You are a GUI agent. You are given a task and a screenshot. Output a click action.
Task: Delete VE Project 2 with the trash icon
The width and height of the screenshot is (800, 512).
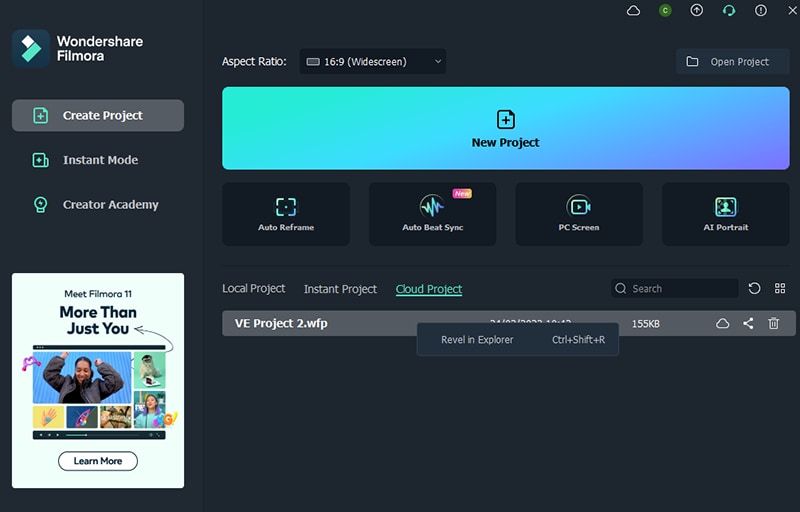773,323
